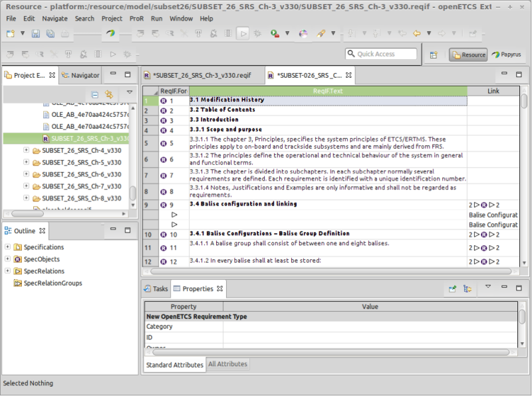
Task: Select the Standard Attributes tab
Action: tap(175, 365)
